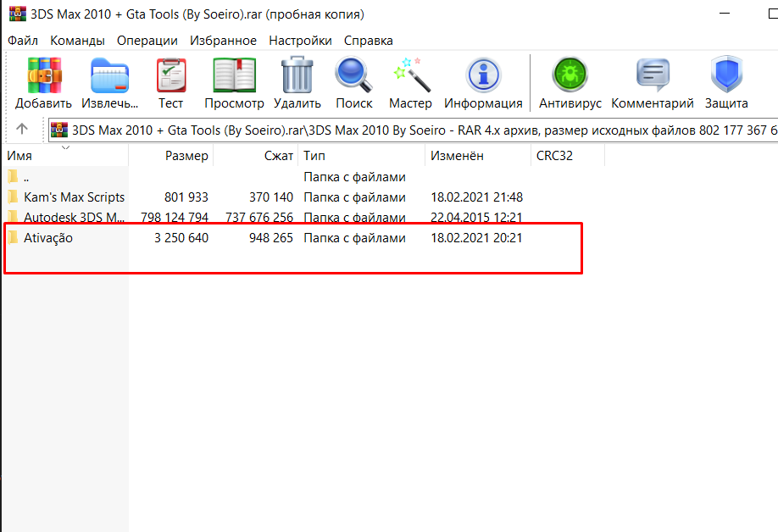This screenshot has width=778, height=532.
Task: Go up one folder level arrow
Action: click(x=22, y=129)
